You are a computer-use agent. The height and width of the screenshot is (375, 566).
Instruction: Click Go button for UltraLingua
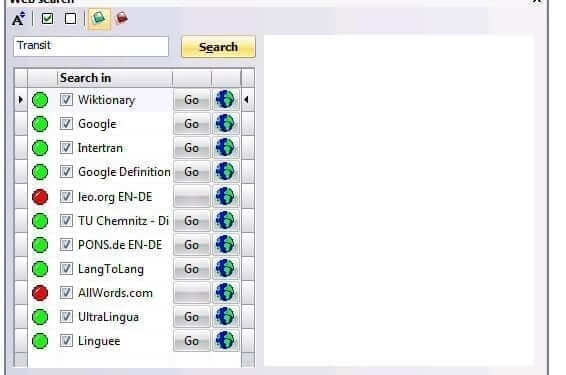(192, 317)
